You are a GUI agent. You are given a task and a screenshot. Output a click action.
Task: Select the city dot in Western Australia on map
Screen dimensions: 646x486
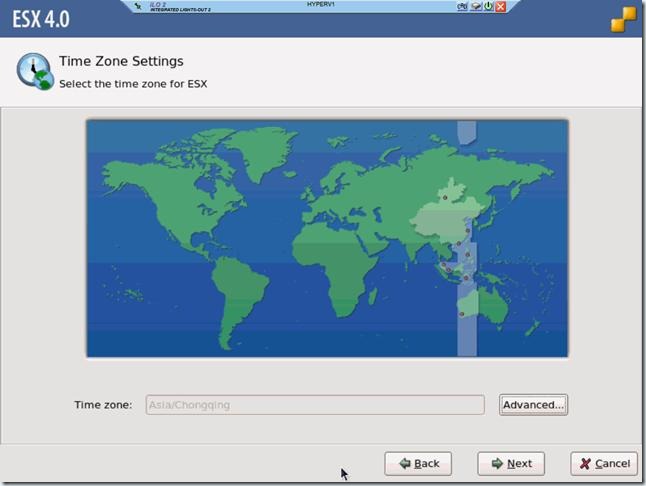point(462,314)
